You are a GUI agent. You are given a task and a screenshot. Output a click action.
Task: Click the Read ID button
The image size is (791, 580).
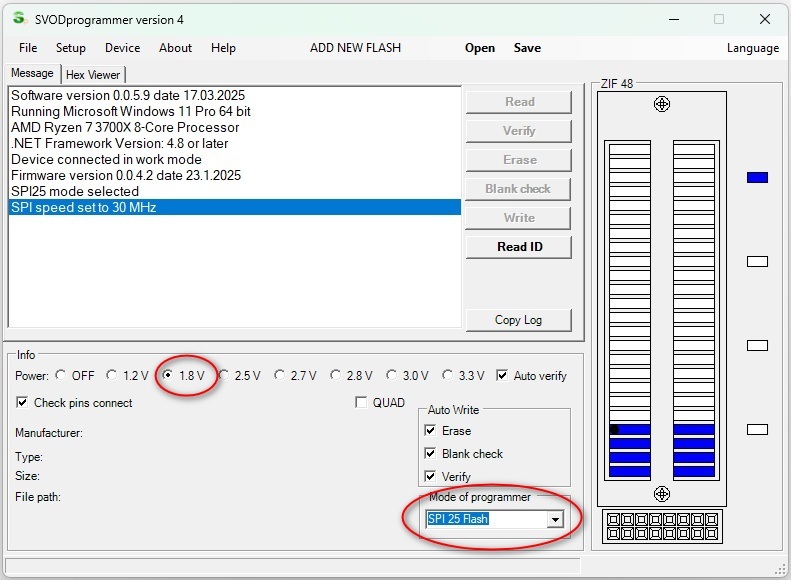tap(519, 247)
